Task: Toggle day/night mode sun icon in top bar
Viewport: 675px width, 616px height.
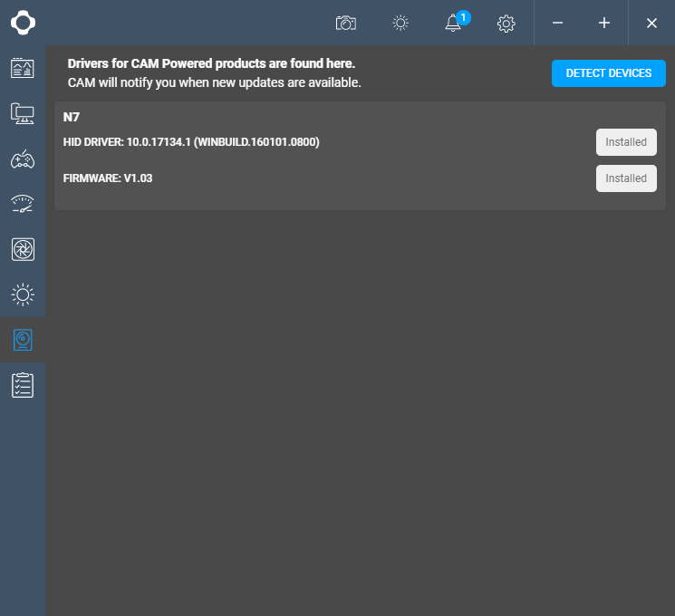Action: point(400,23)
